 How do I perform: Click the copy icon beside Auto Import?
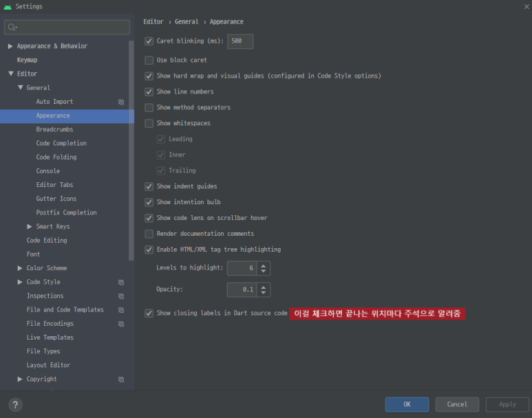[x=121, y=102]
